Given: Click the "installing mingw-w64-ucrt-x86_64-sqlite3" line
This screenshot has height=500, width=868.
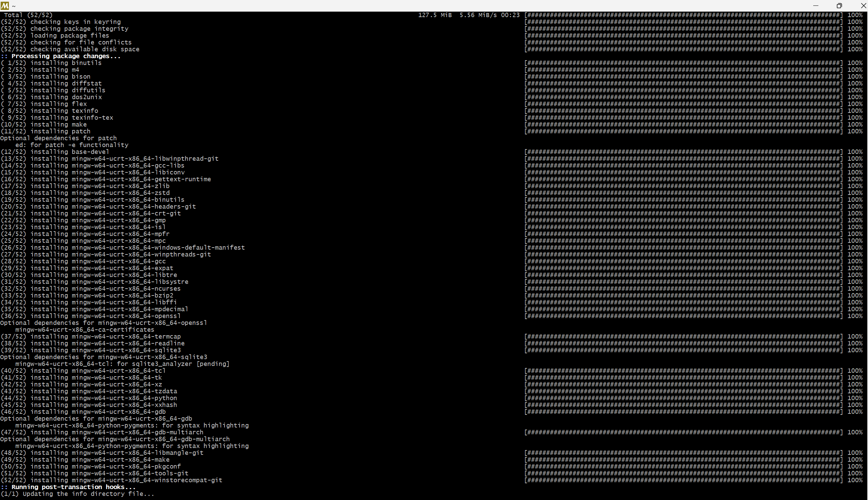Looking at the screenshot, I should pyautogui.click(x=91, y=350).
